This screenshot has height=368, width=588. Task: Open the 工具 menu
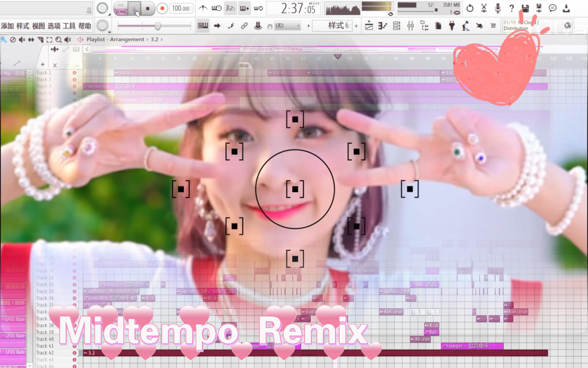click(x=69, y=26)
